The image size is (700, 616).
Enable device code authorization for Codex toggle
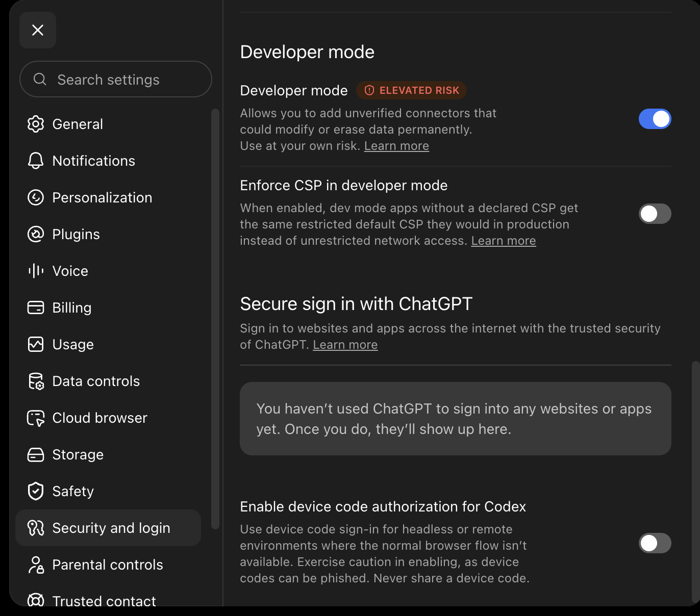tap(655, 543)
